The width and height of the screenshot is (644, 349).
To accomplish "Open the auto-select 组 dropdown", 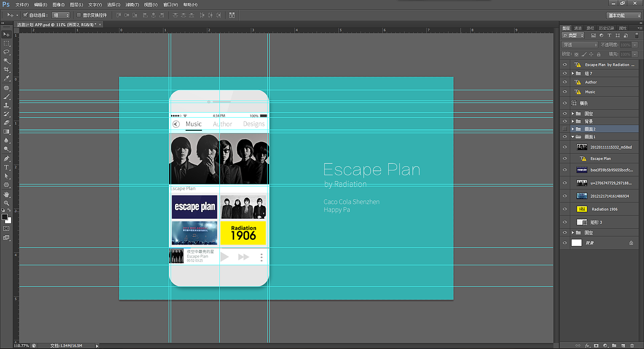I will pos(61,15).
